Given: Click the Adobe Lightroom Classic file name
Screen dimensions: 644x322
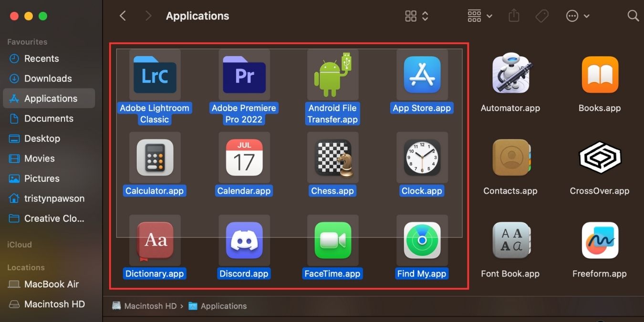Looking at the screenshot, I should pos(155,114).
